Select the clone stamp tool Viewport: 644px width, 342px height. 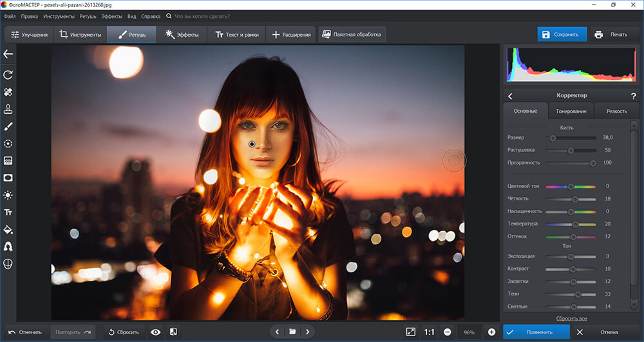pyautogui.click(x=8, y=109)
